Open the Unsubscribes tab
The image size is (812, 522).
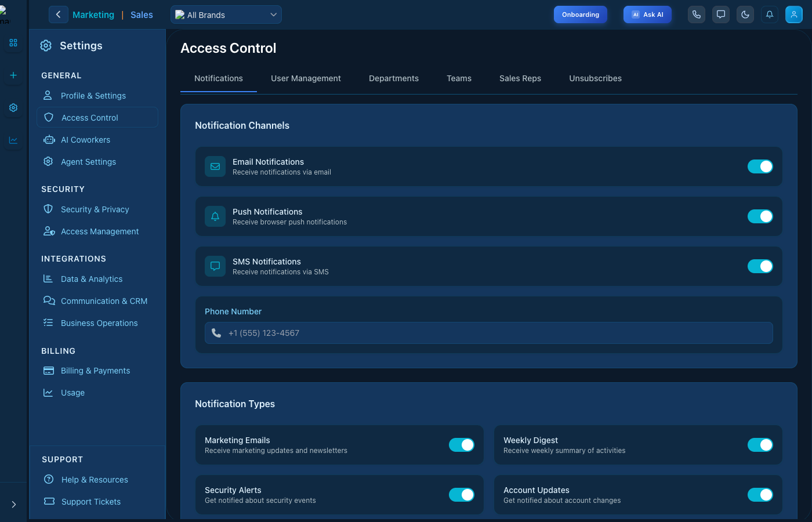click(595, 78)
